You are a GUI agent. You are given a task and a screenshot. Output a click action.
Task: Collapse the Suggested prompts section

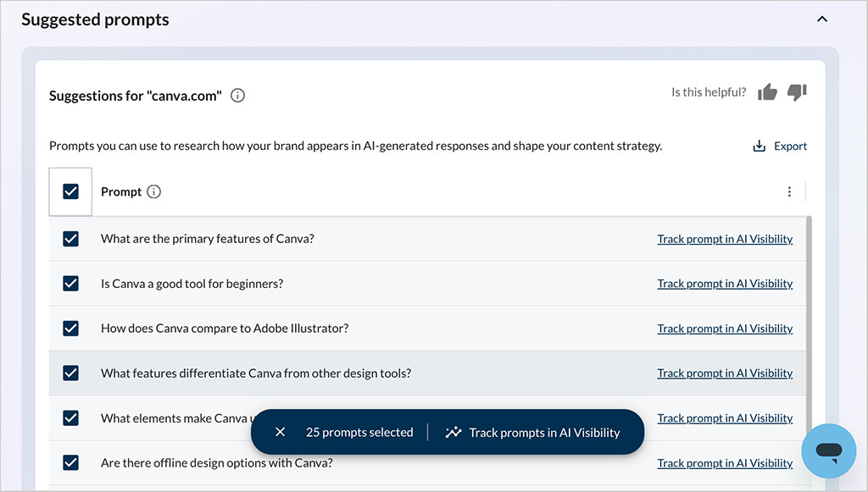(x=822, y=19)
